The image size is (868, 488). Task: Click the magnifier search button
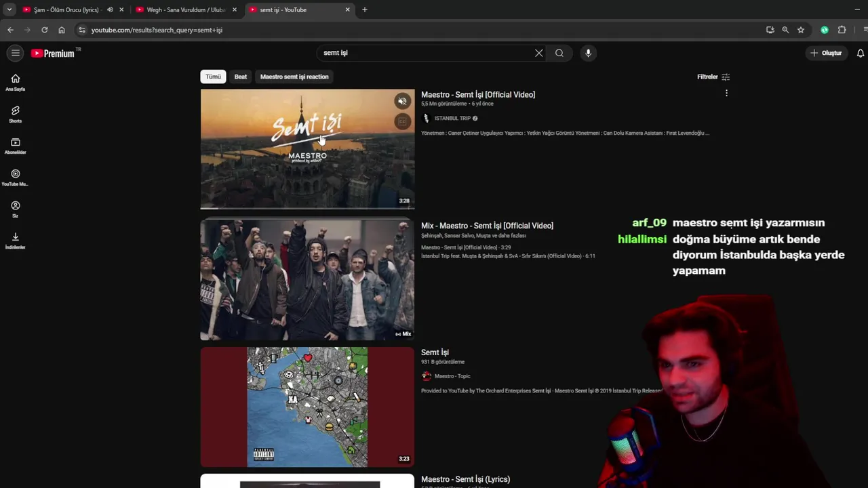559,53
